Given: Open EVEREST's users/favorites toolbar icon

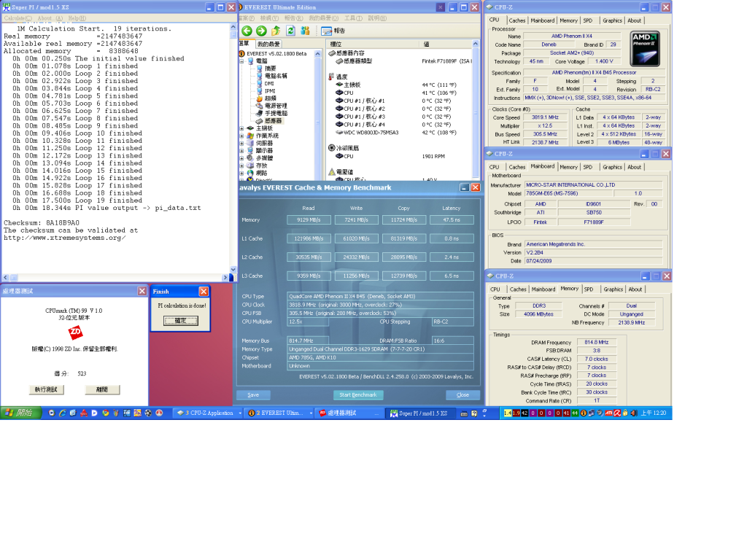Looking at the screenshot, I should tap(306, 31).
